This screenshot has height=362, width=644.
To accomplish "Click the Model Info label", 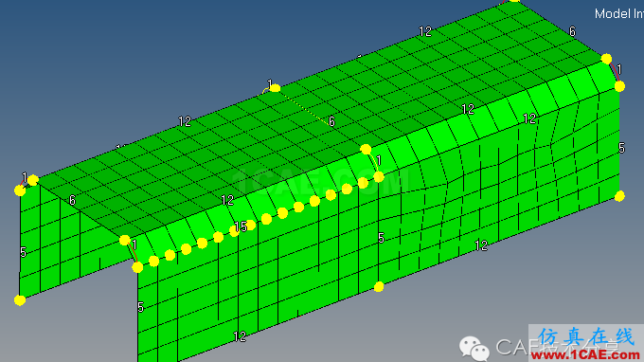I will (x=619, y=14).
